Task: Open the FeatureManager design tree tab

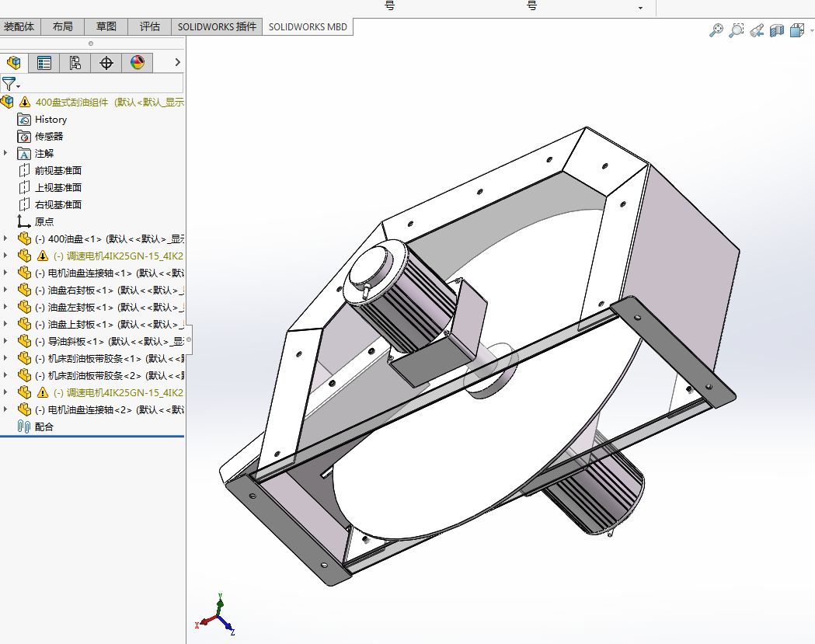Action: 14,63
